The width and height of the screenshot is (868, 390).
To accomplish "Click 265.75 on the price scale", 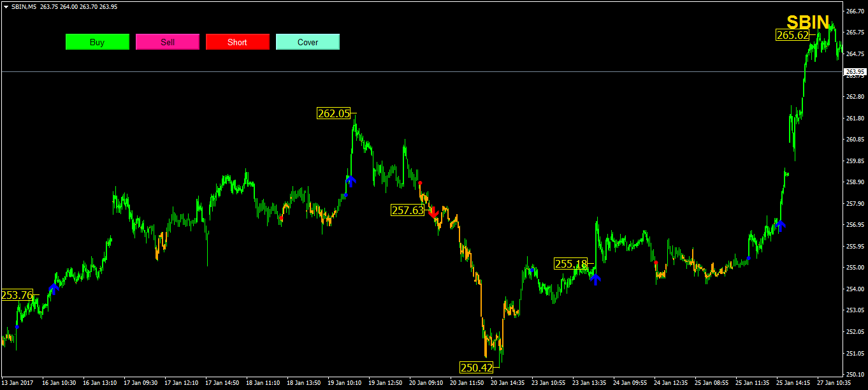I will (855, 32).
